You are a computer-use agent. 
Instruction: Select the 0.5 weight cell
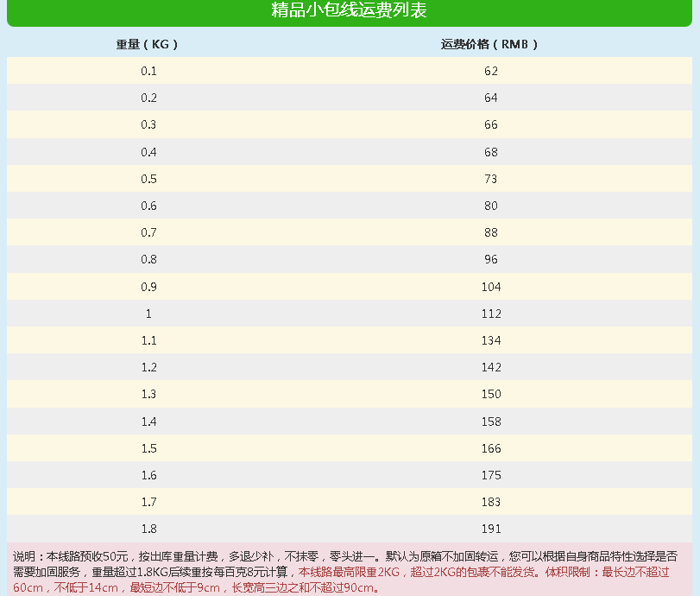(148, 179)
